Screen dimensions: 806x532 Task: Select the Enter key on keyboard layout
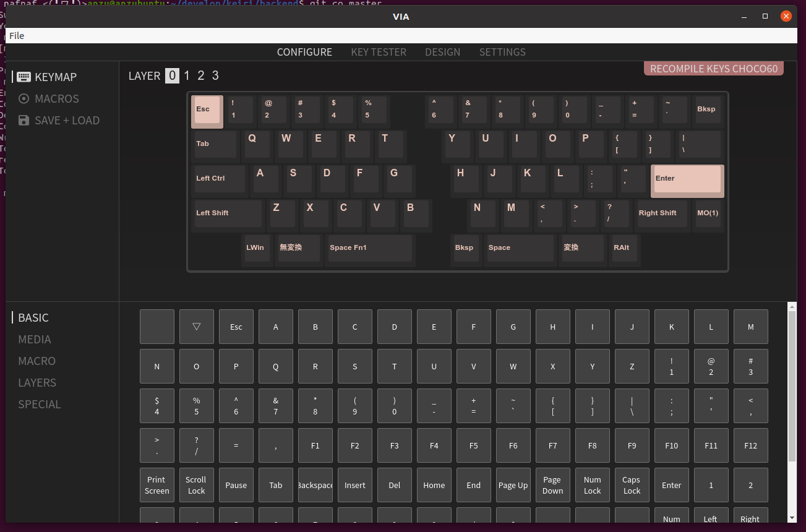coord(687,181)
